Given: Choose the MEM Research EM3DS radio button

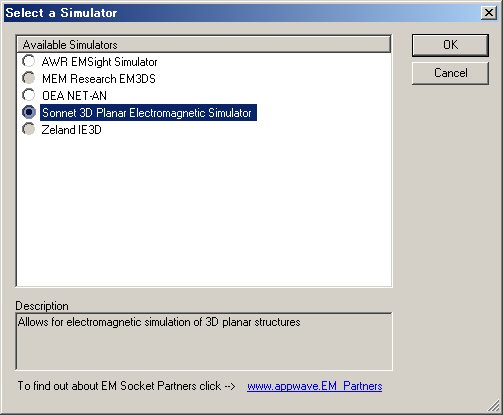Looking at the screenshot, I should click(29, 78).
